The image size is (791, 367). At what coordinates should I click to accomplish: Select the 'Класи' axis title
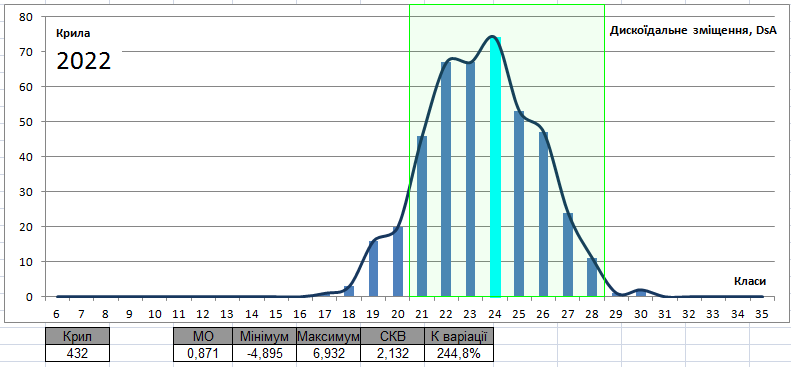point(750,282)
